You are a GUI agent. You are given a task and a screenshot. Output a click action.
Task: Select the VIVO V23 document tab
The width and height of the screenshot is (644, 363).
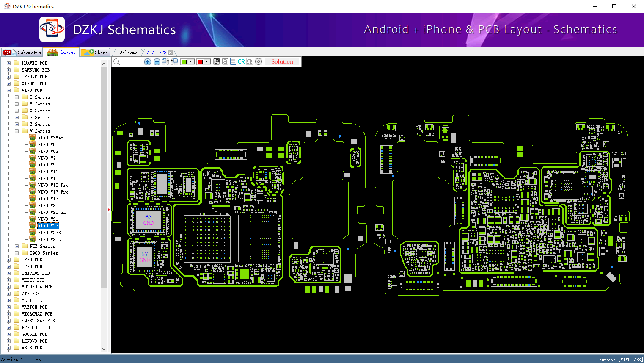[x=156, y=53]
